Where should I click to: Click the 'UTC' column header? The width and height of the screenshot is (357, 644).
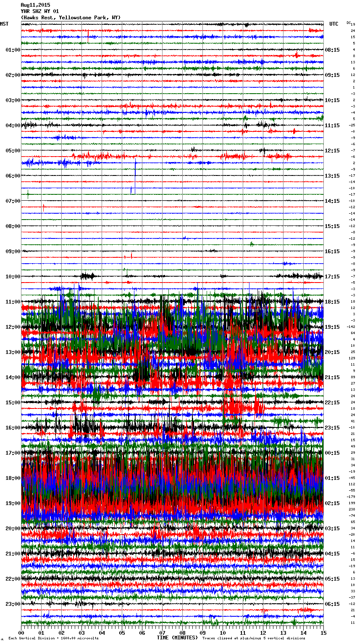tap(334, 24)
